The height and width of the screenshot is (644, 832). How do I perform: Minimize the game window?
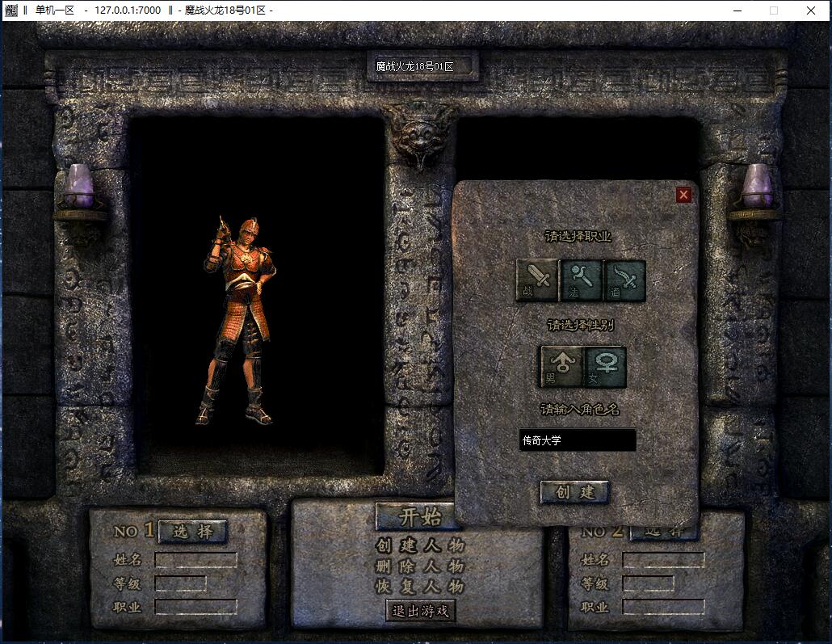(737, 10)
